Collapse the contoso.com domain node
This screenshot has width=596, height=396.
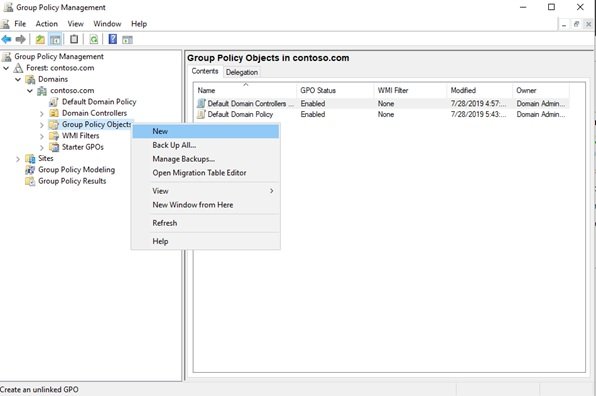click(30, 91)
